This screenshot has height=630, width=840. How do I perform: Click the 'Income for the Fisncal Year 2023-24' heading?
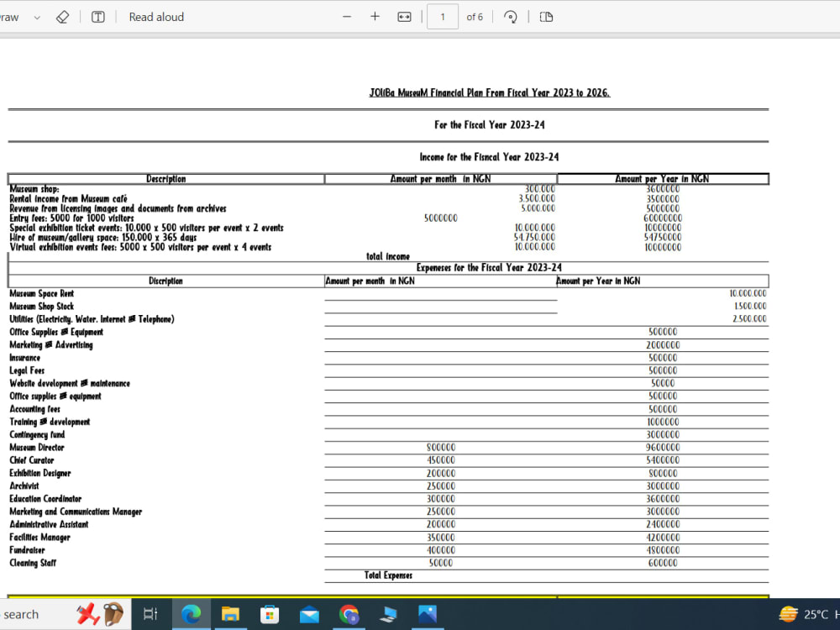click(489, 157)
